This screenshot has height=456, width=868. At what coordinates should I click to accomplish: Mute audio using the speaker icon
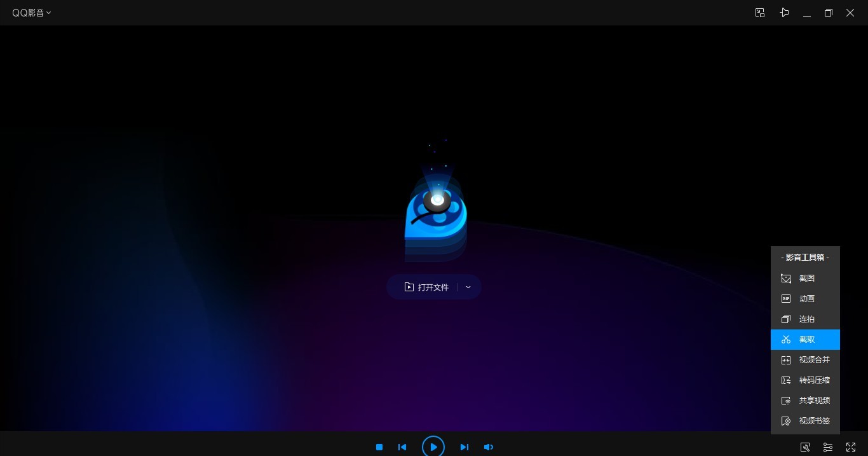488,447
